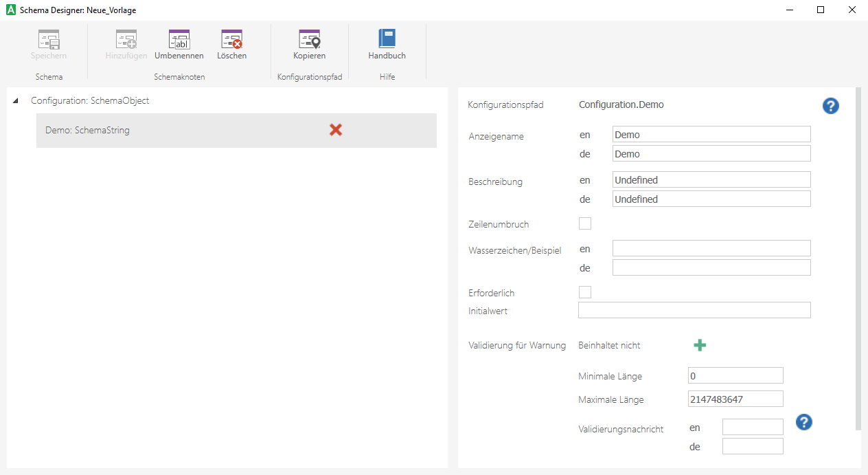Open the Handbuch manual icon
868x475 pixels.
[x=387, y=45]
